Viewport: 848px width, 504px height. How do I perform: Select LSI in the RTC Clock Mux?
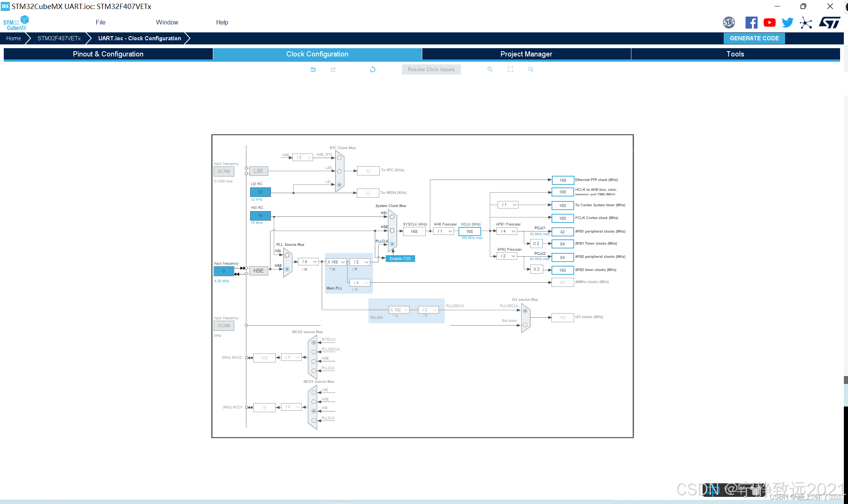[x=339, y=185]
